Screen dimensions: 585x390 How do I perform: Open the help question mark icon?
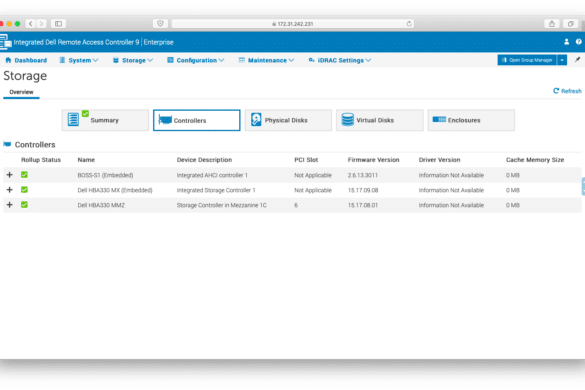578,42
